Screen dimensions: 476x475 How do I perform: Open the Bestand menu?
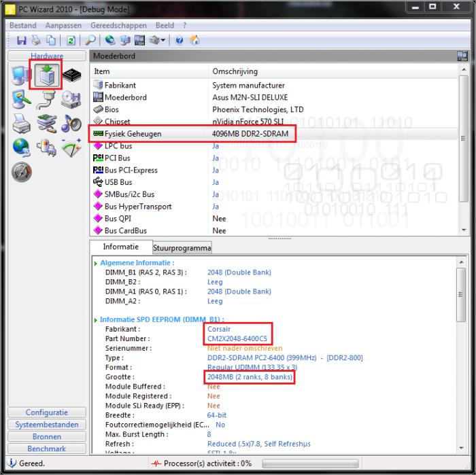tap(22, 25)
